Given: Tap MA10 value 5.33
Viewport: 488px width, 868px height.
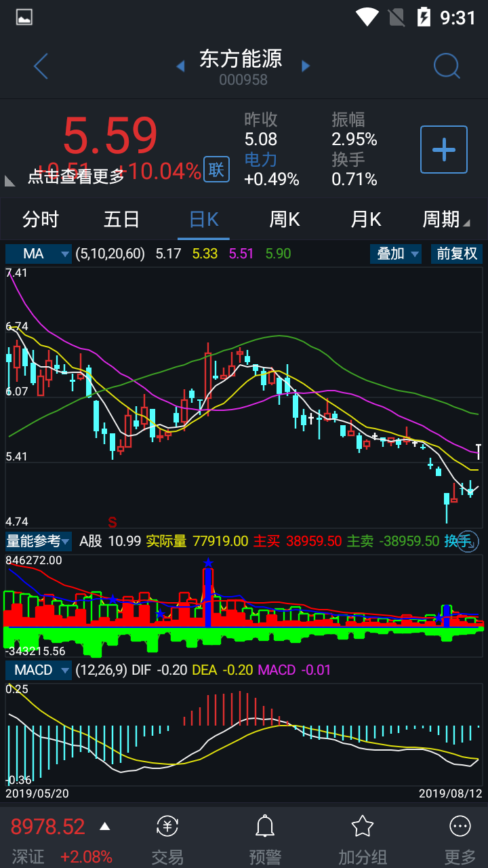Looking at the screenshot, I should click(x=205, y=254).
